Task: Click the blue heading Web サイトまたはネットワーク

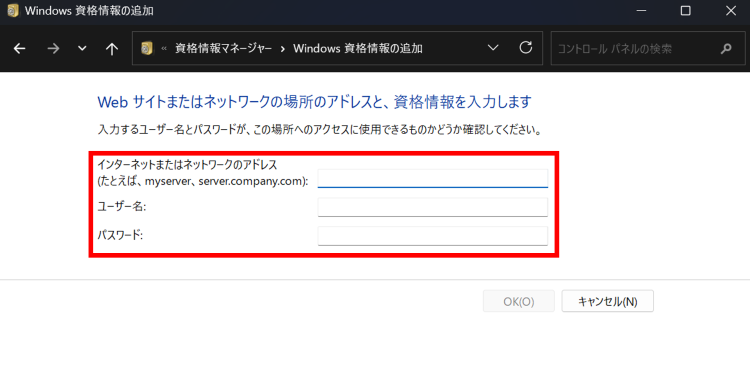Action: pyautogui.click(x=314, y=102)
